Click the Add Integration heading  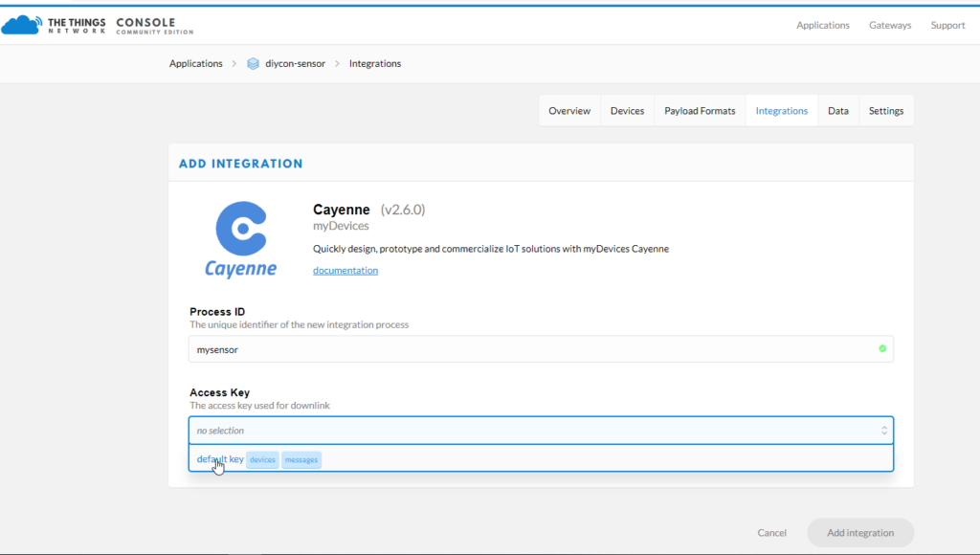pos(240,164)
